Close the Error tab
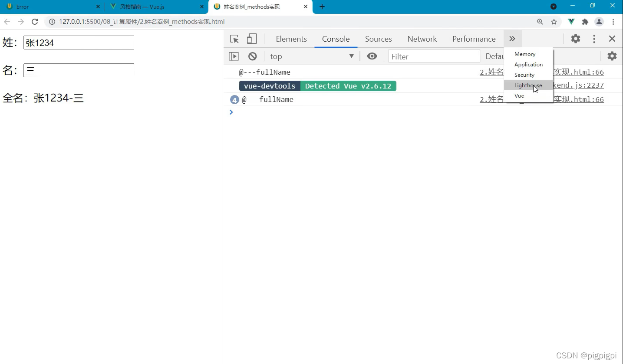 tap(98, 7)
